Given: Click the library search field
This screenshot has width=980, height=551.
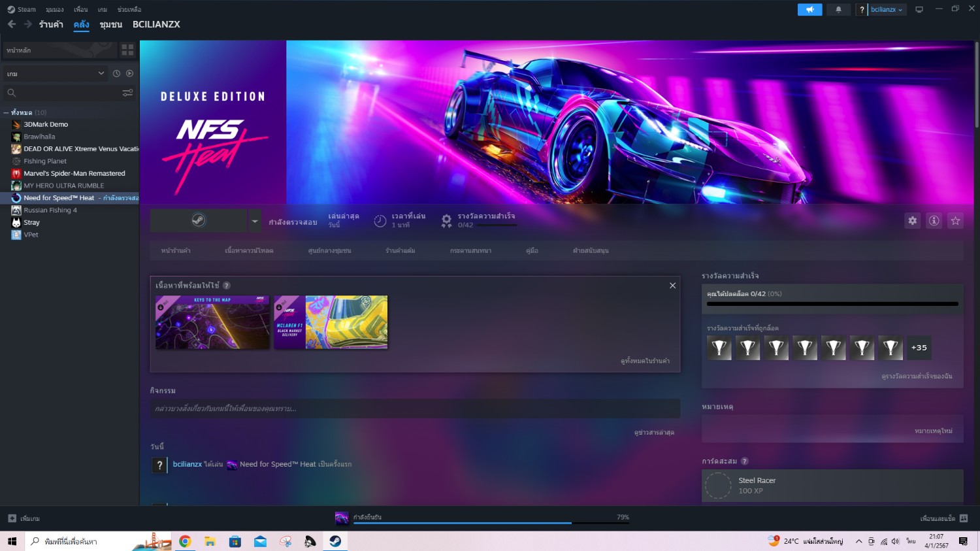Looking at the screenshot, I should pos(70,93).
